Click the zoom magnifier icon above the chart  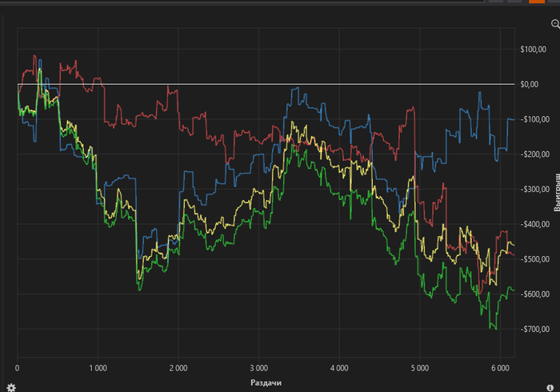(x=555, y=24)
